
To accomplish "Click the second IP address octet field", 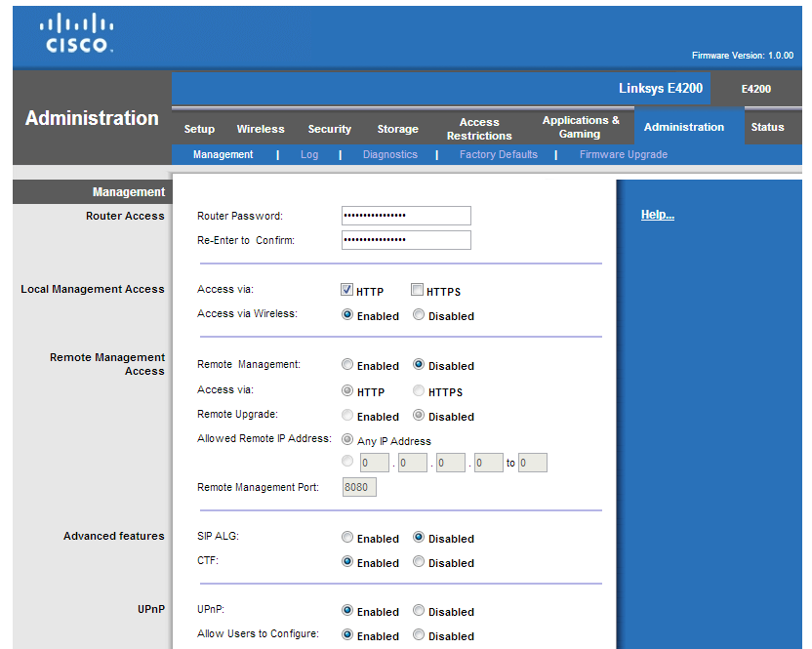I will click(412, 463).
